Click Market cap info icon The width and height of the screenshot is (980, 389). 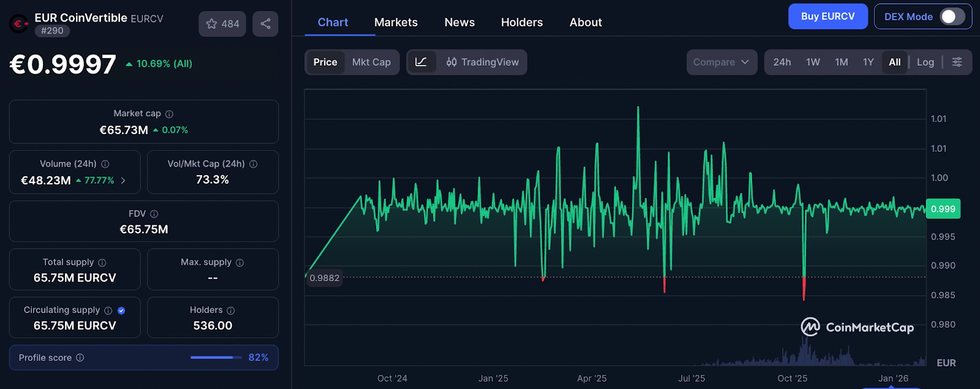[169, 114]
